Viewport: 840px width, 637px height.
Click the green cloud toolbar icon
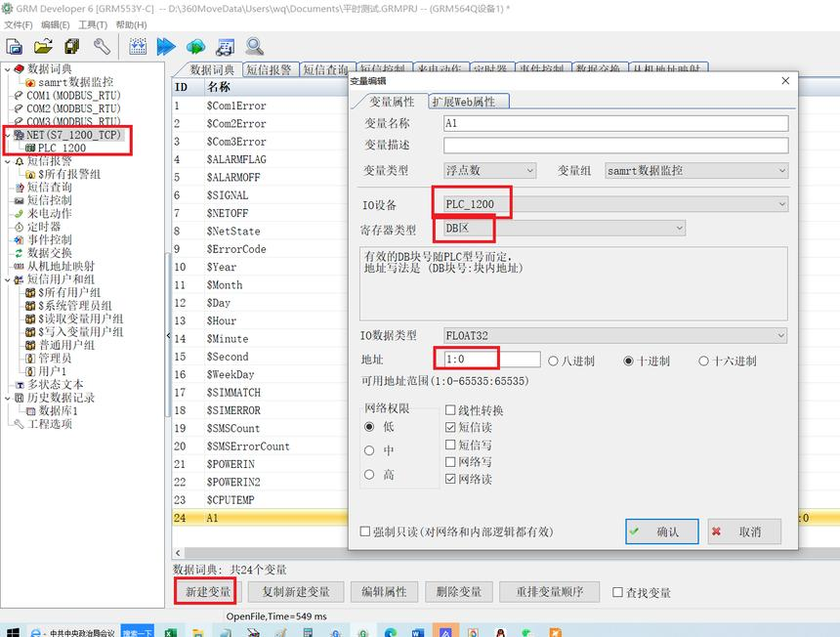[195, 47]
